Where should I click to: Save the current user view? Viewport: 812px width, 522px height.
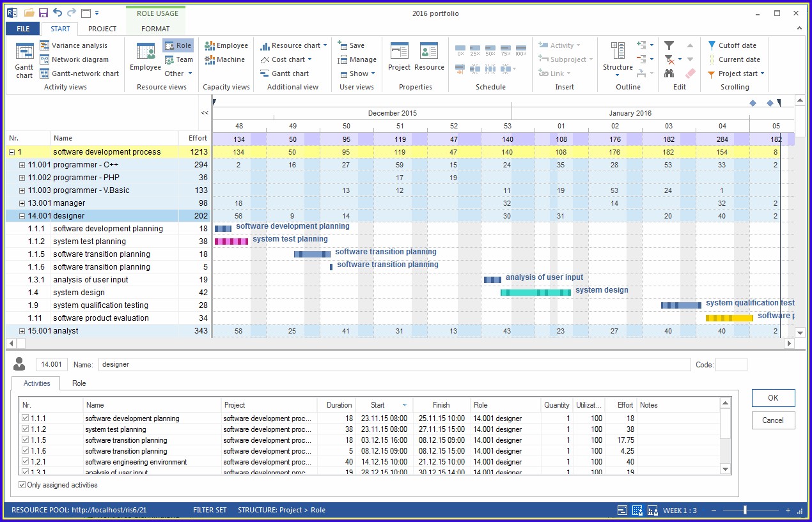coord(352,45)
